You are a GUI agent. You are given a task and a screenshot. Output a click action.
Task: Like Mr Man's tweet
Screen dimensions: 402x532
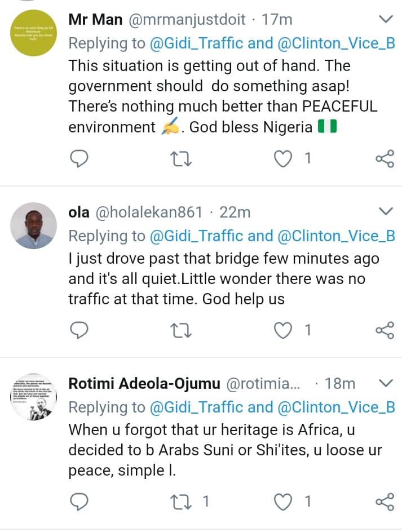[282, 159]
